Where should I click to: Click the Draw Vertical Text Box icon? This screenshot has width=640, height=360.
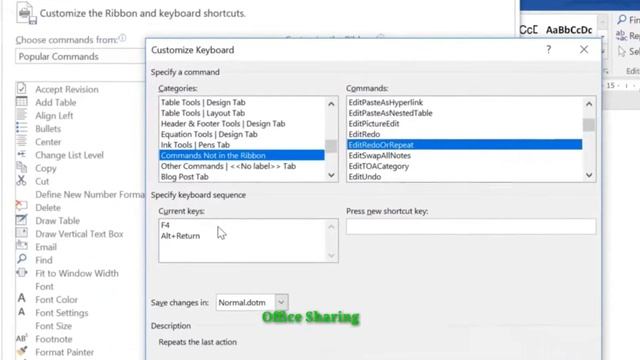22,233
